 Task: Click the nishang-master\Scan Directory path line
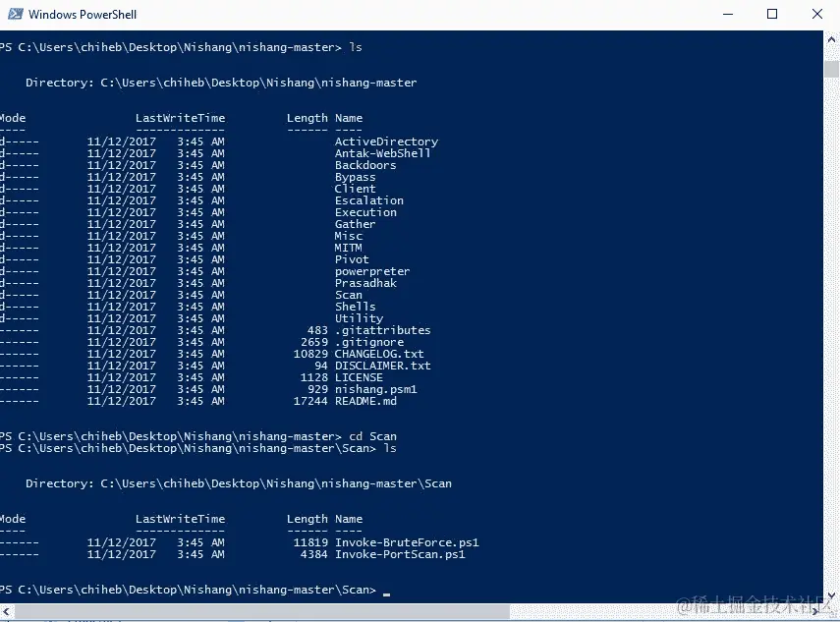point(239,483)
